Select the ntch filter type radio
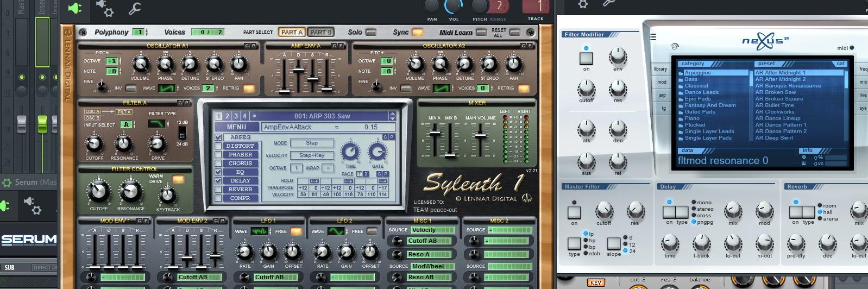868x289 pixels. point(586,254)
